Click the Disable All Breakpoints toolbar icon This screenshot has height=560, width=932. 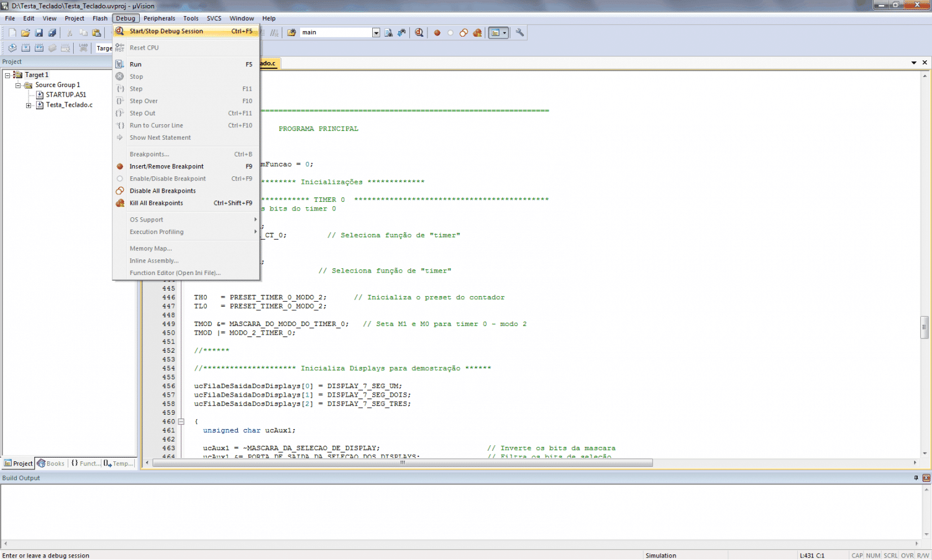point(464,33)
